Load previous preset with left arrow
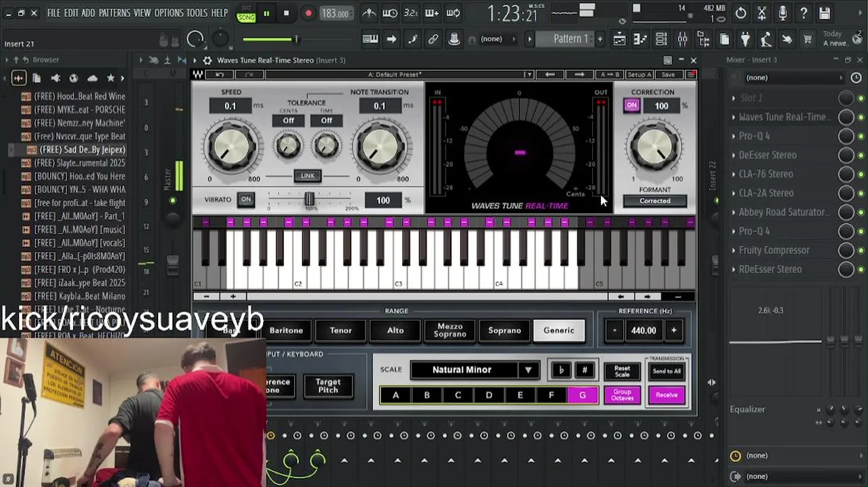 click(x=550, y=74)
